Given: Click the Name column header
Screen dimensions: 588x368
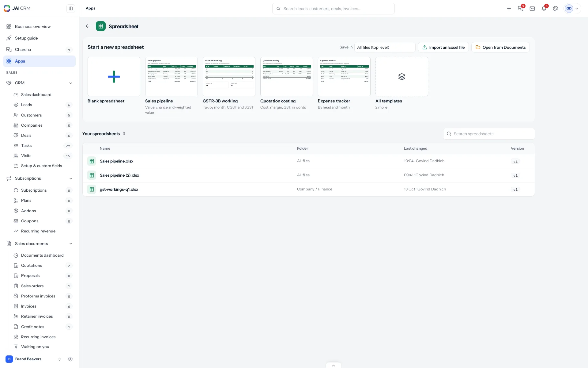Looking at the screenshot, I should point(105,148).
